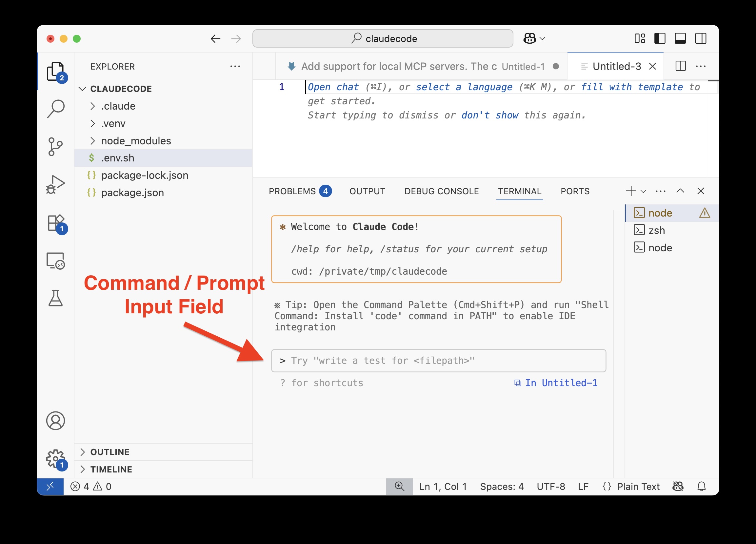Click the remote window status bar icon

(x=50, y=487)
